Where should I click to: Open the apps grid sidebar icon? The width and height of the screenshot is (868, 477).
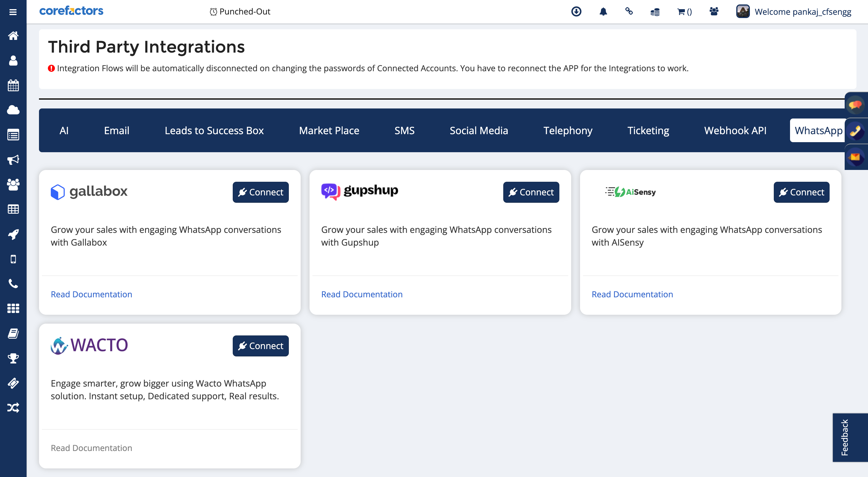pos(13,309)
